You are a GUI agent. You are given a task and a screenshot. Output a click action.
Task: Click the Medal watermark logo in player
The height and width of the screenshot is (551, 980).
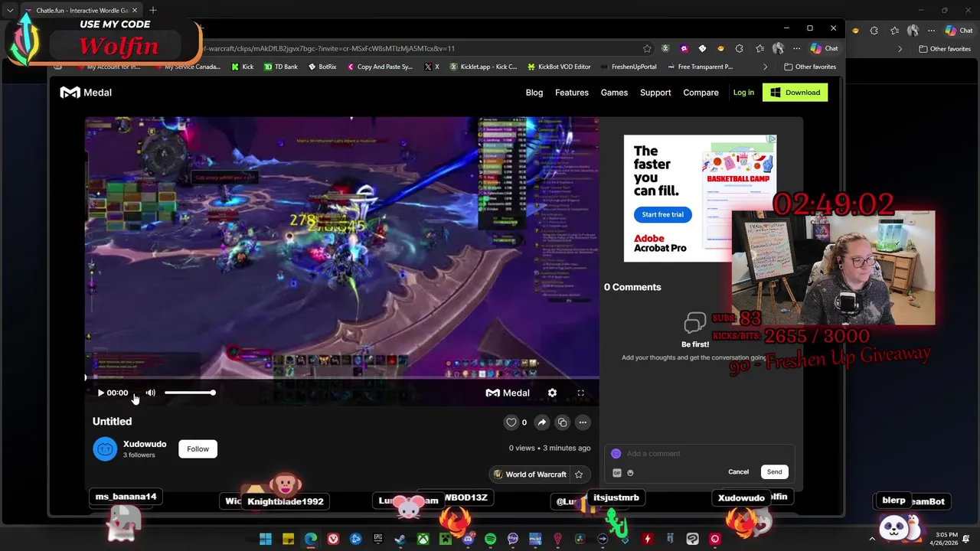(508, 393)
